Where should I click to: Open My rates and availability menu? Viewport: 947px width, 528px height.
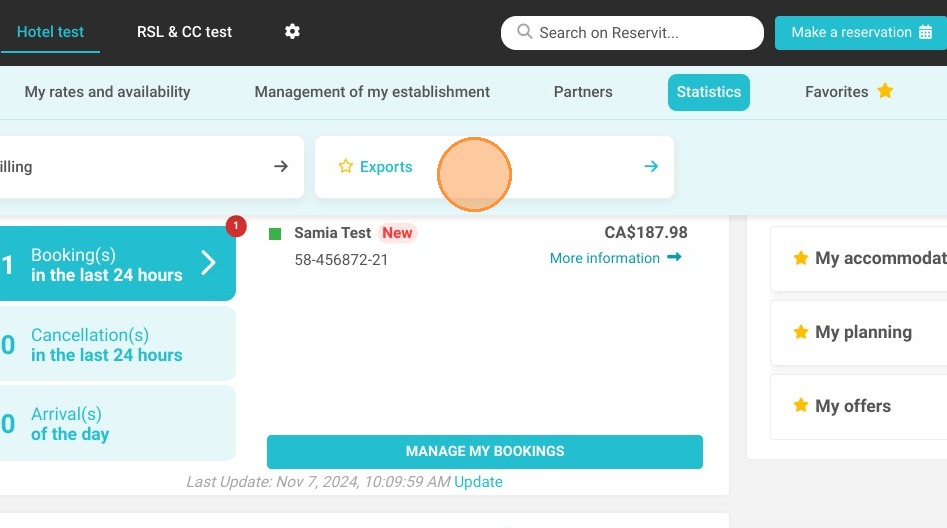(x=108, y=92)
